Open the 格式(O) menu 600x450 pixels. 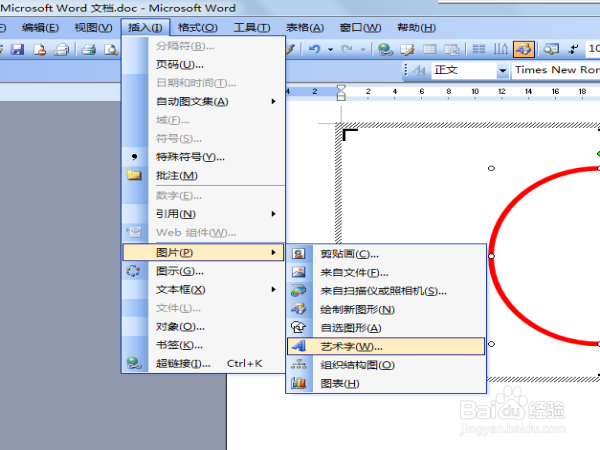[x=197, y=28]
